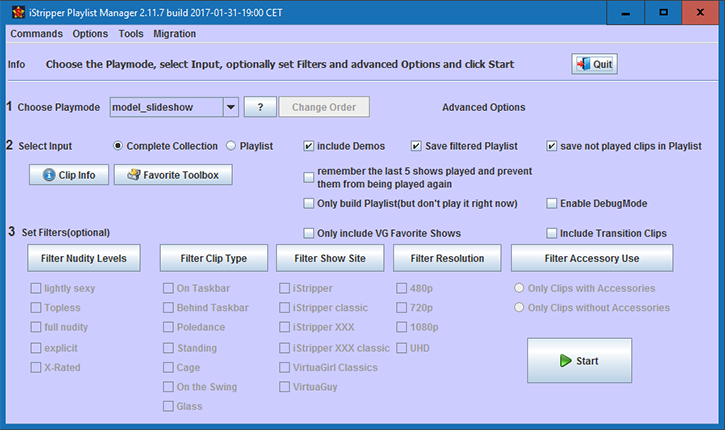Check the lightly sexy checkbox
The image size is (725, 430).
click(x=36, y=289)
